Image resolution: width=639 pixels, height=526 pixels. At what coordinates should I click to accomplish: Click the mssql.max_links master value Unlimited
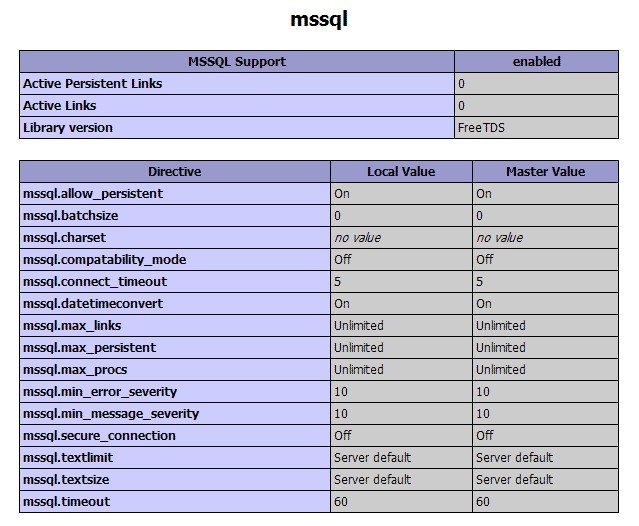(x=501, y=326)
